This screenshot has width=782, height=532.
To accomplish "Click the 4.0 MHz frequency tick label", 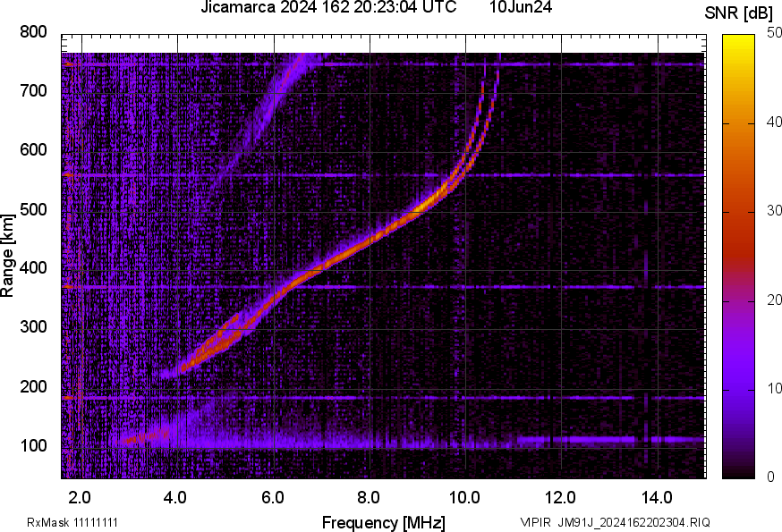I will point(175,497).
